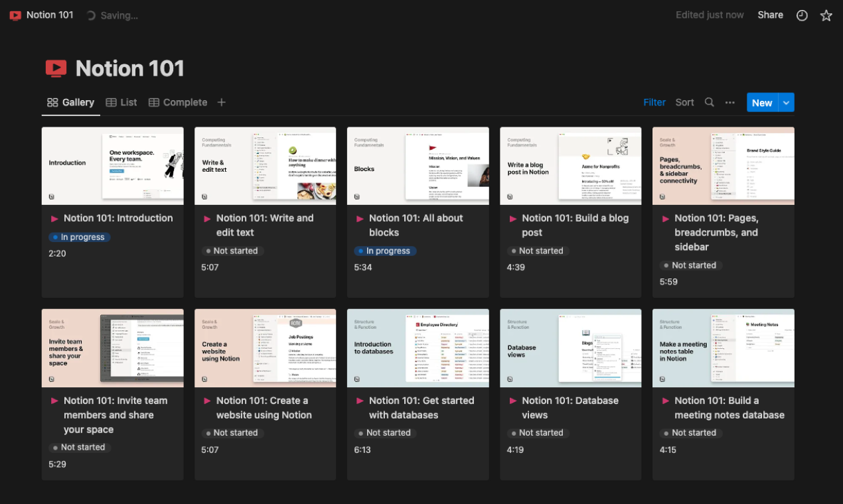Open the Make a meeting notes table thumbnail
The width and height of the screenshot is (843, 504).
pos(724,348)
